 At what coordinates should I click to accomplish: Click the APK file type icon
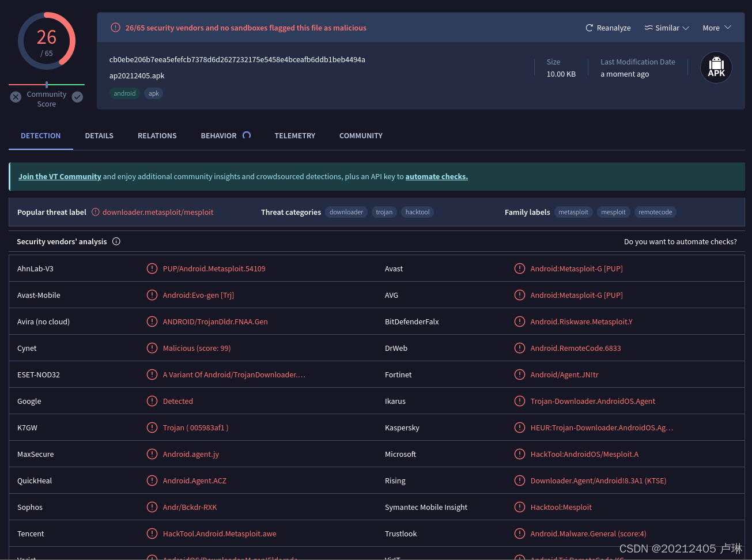716,67
